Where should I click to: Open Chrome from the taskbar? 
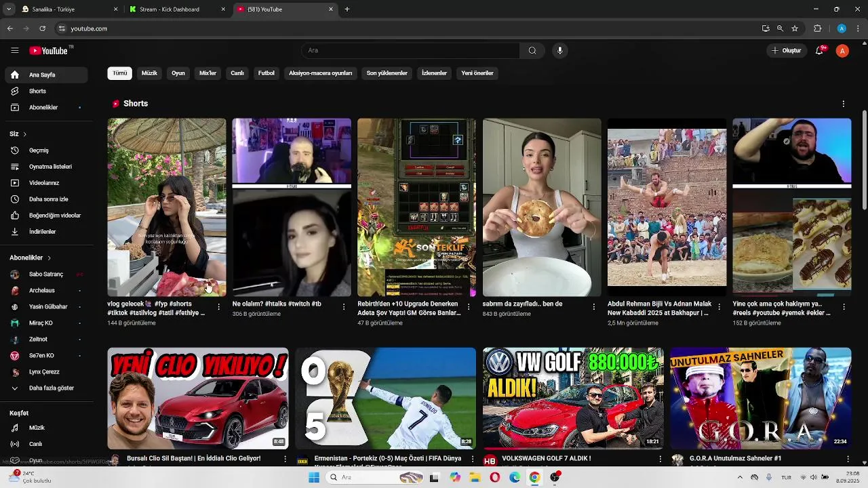point(534,477)
